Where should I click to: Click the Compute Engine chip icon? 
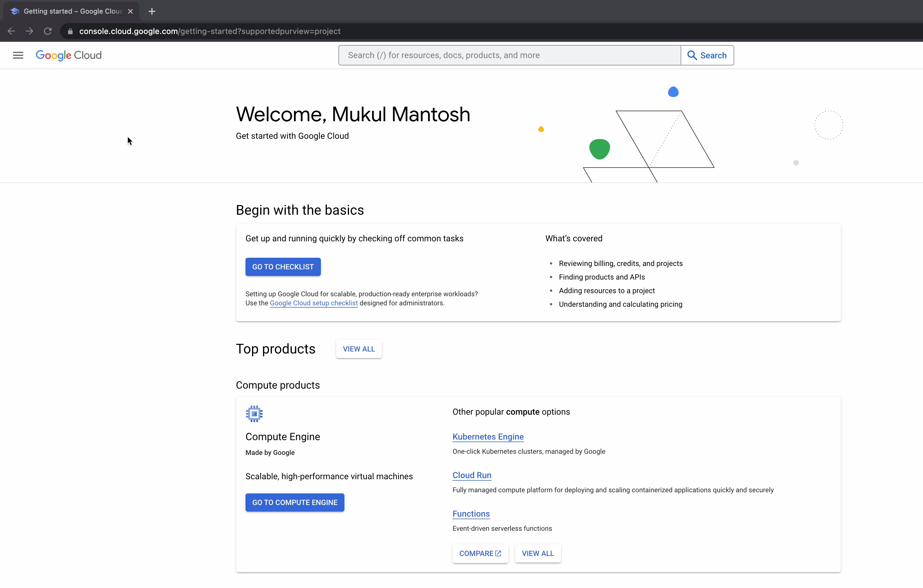pyautogui.click(x=254, y=414)
